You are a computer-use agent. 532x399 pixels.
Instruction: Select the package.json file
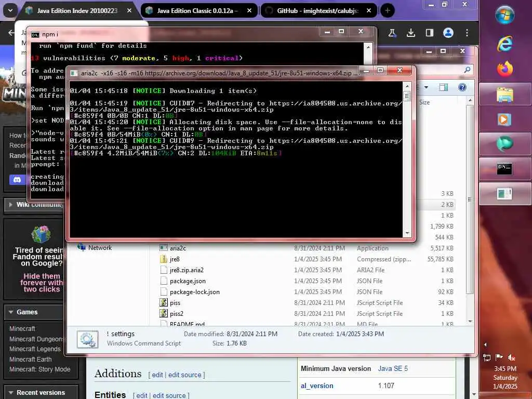click(x=188, y=281)
